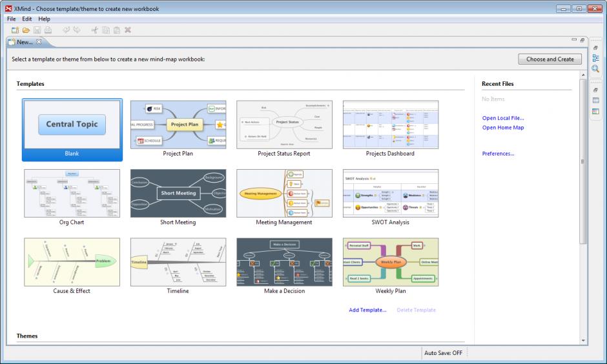Click the Recent Files heading

(x=497, y=83)
